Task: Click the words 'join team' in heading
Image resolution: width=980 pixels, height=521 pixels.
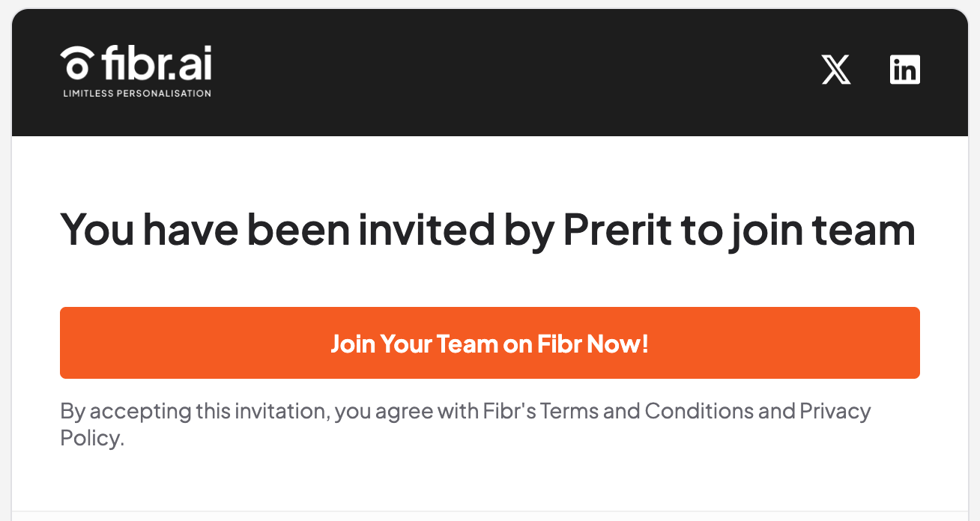Action: 820,231
